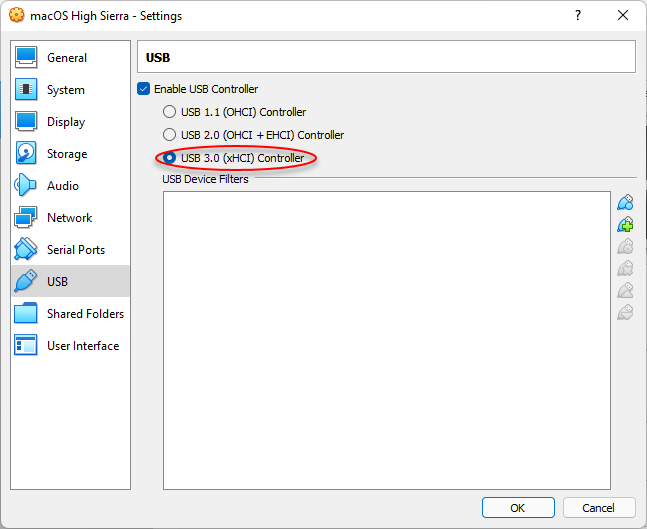Viewport: 647px width, 529px height.
Task: Add new empty USB filter icon
Action: (626, 203)
